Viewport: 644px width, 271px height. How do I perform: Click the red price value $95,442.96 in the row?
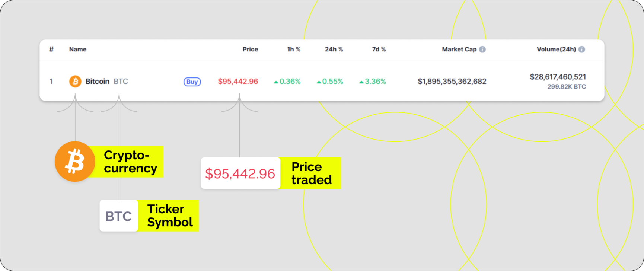pyautogui.click(x=237, y=81)
